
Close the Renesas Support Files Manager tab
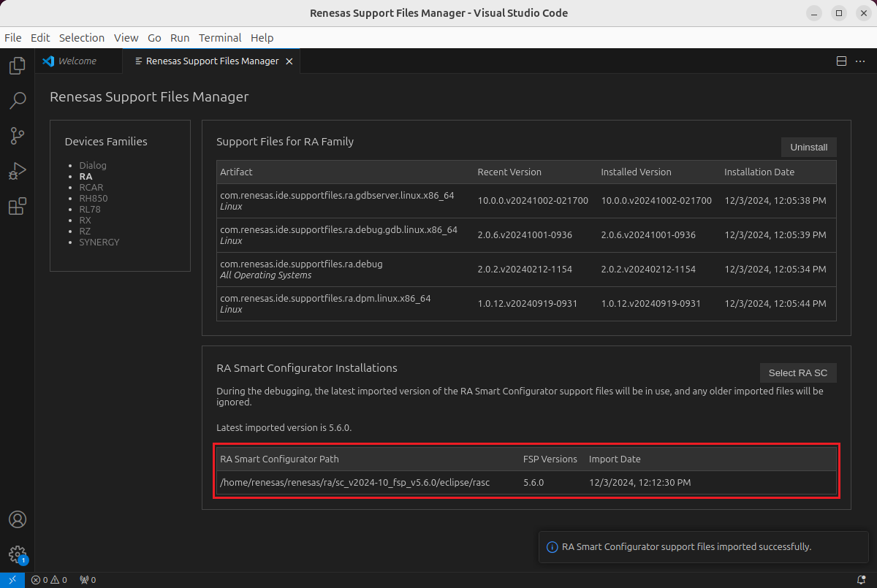289,61
